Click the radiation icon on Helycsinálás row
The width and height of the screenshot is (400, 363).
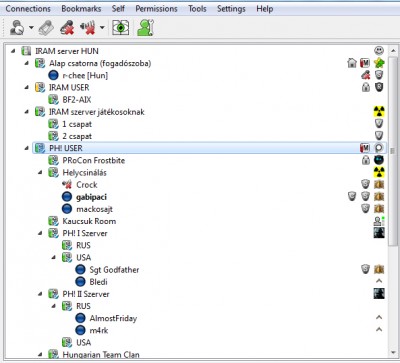[379, 172]
